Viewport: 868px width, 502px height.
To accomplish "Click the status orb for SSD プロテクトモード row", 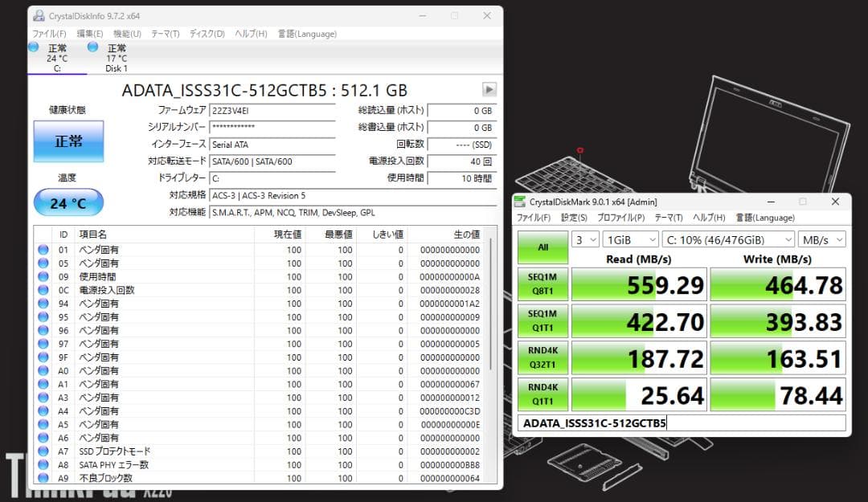I will tap(43, 451).
